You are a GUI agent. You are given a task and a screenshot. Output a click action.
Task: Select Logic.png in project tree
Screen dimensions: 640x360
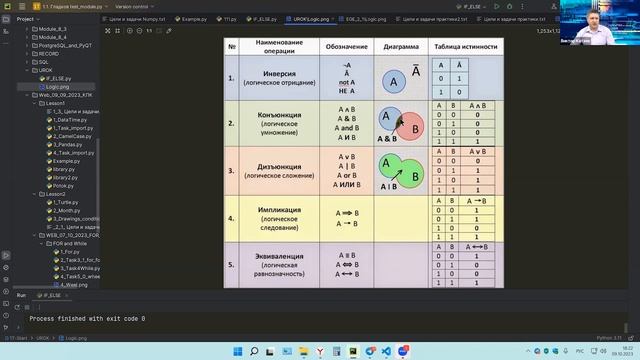click(55, 87)
